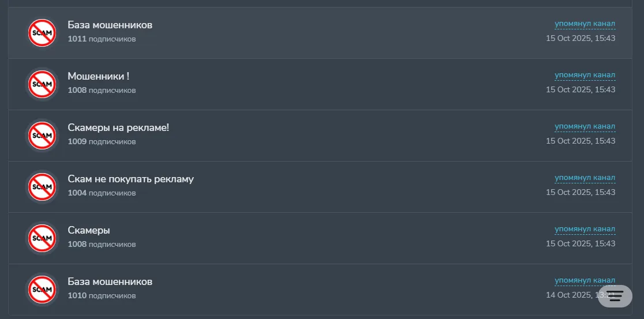This screenshot has width=644, height=319.
Task: Click the SCAM avatar beside Мошенники !
Action: point(42,84)
